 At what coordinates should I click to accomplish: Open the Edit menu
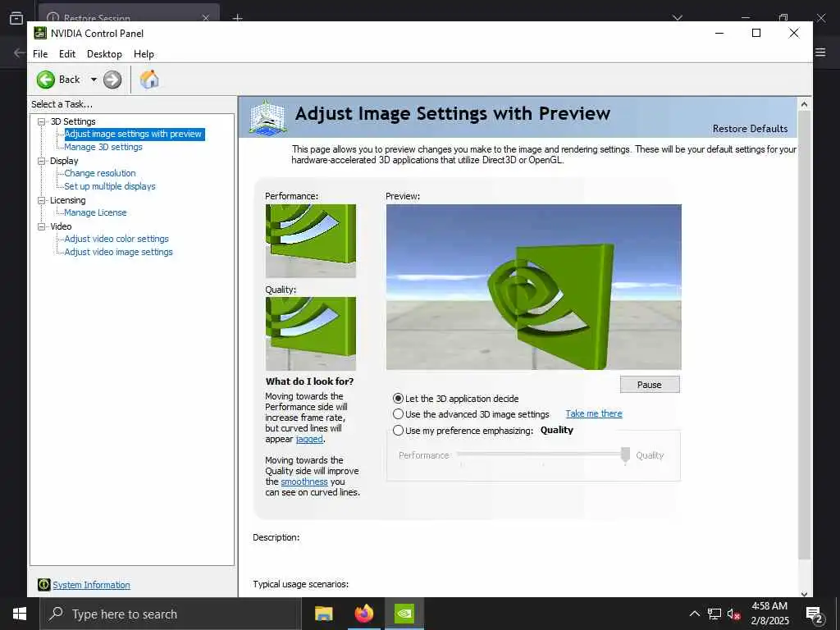tap(67, 54)
